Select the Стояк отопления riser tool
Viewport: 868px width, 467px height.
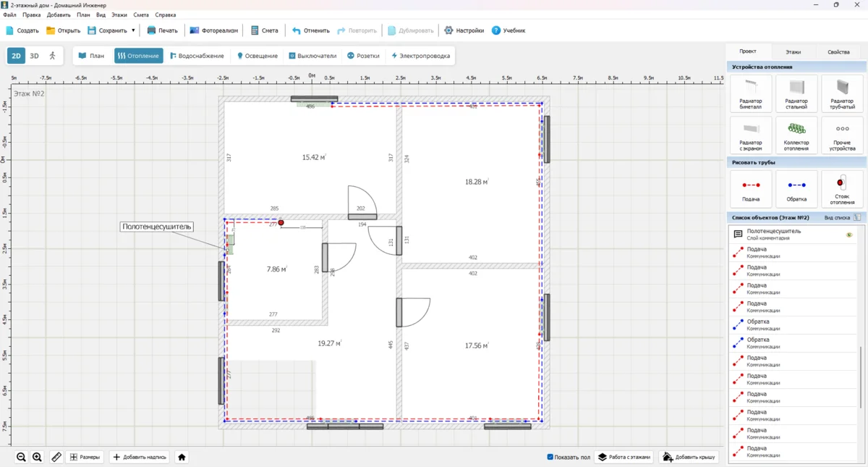click(x=843, y=189)
